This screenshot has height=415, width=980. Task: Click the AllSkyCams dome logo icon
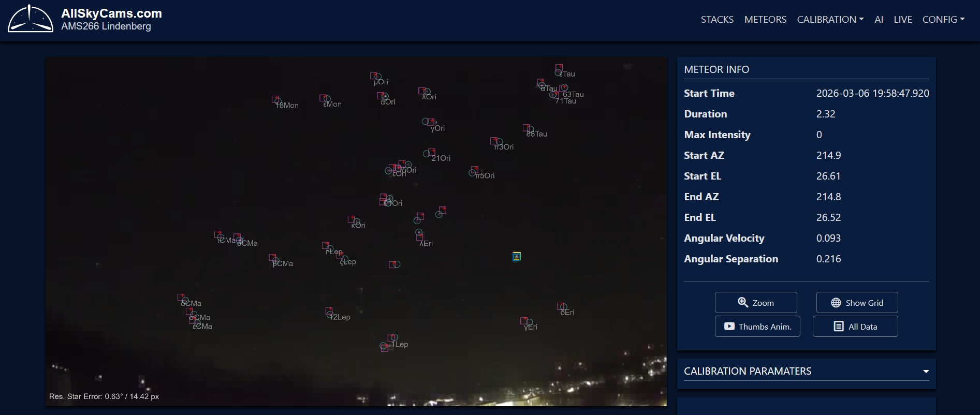pos(31,19)
